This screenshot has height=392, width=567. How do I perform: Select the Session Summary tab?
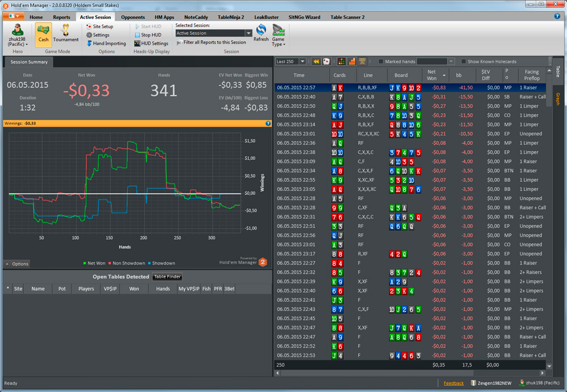pyautogui.click(x=29, y=62)
